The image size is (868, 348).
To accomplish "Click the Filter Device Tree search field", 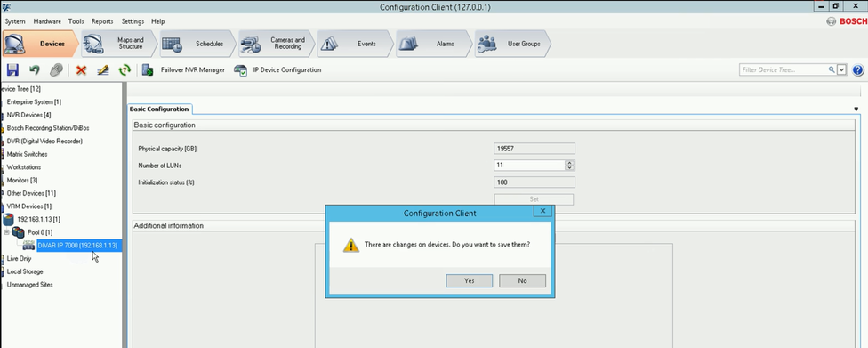I will tap(784, 69).
